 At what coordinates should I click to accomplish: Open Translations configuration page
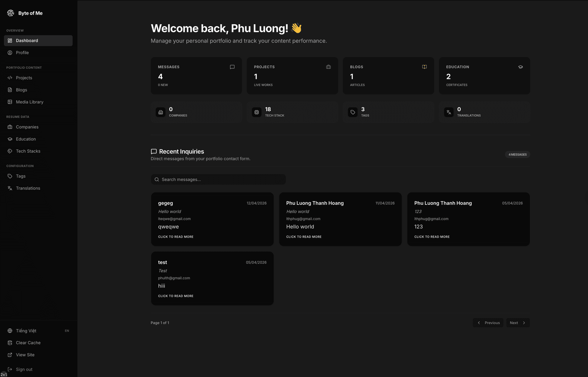click(x=38, y=188)
